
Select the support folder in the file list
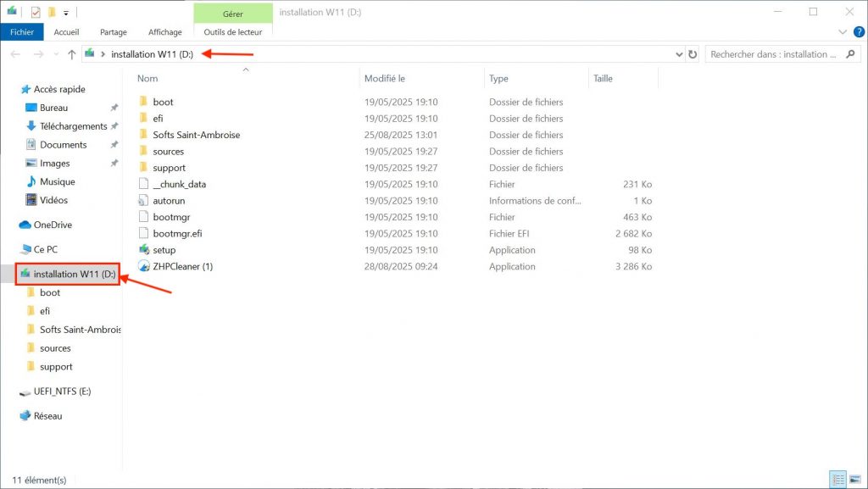(169, 168)
